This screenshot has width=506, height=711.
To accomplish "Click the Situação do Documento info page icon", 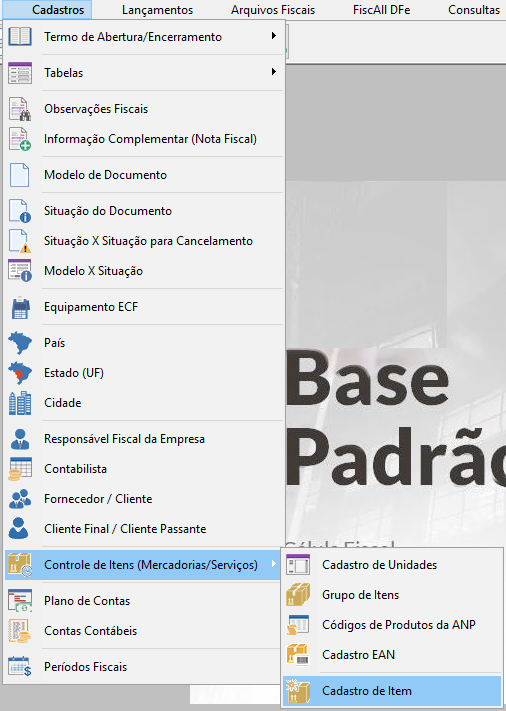I will point(20,211).
